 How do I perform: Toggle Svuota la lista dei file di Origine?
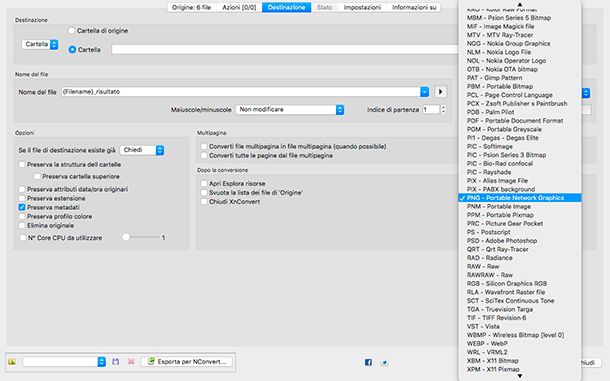click(204, 192)
